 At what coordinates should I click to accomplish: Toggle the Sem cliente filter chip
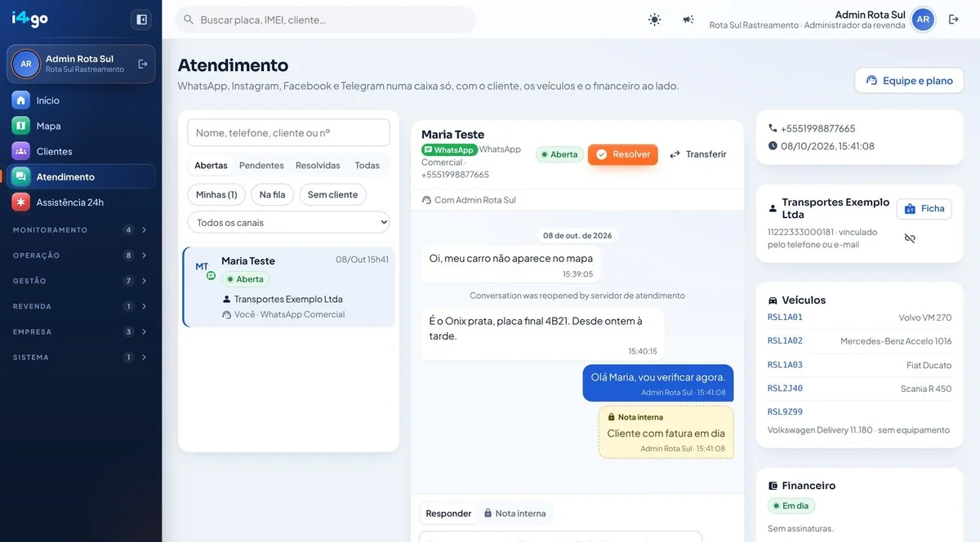332,194
